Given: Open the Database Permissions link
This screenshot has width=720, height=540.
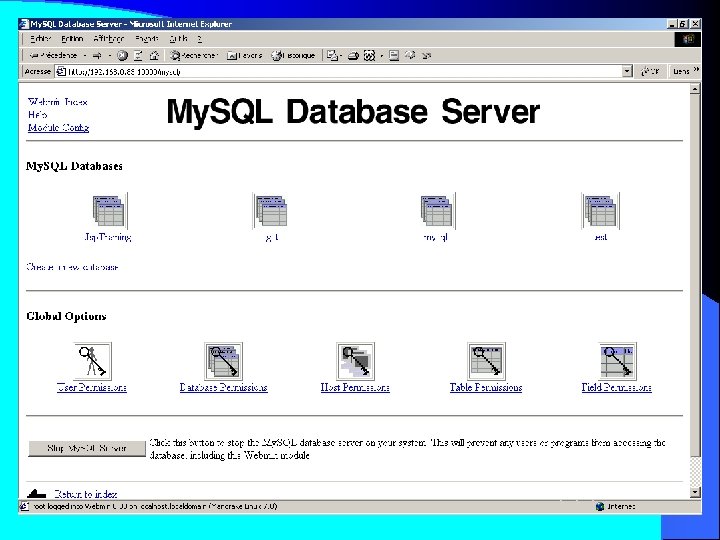Looking at the screenshot, I should (224, 387).
